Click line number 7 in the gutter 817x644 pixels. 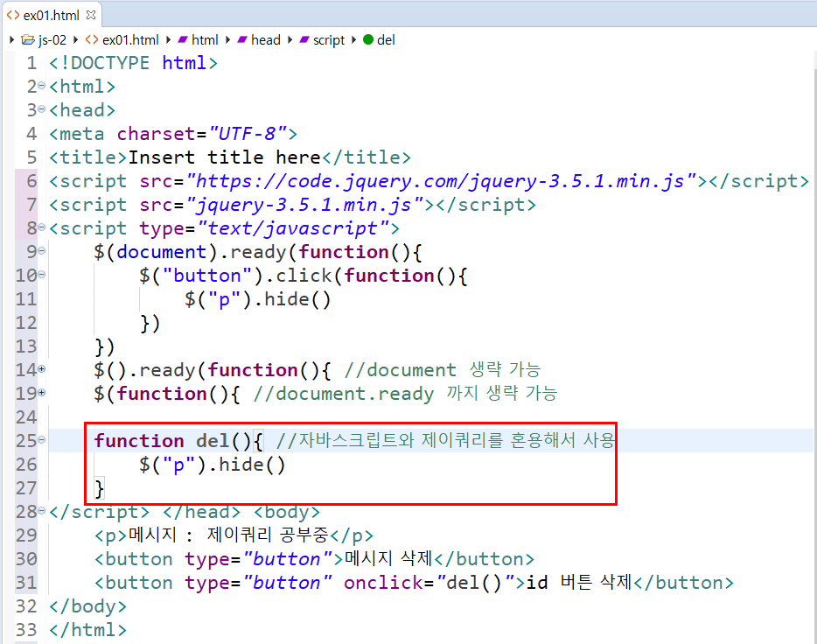31,204
